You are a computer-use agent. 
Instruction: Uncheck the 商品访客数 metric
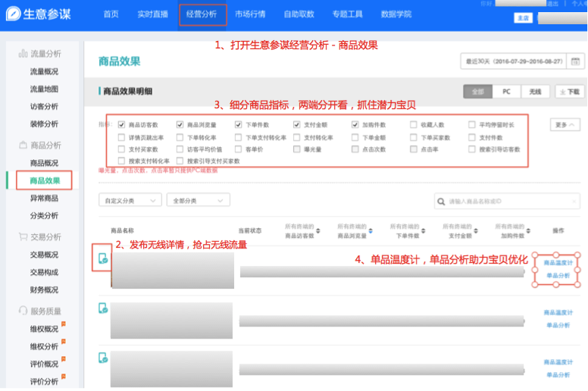point(121,124)
